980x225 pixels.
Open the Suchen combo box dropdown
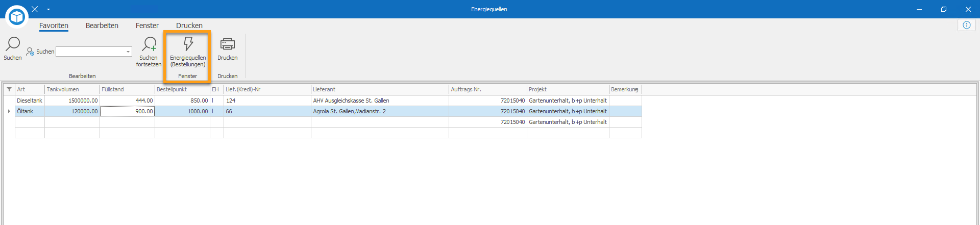(x=128, y=52)
